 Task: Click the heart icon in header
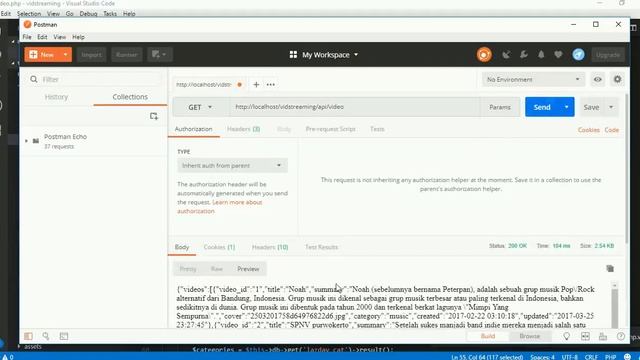(558, 54)
